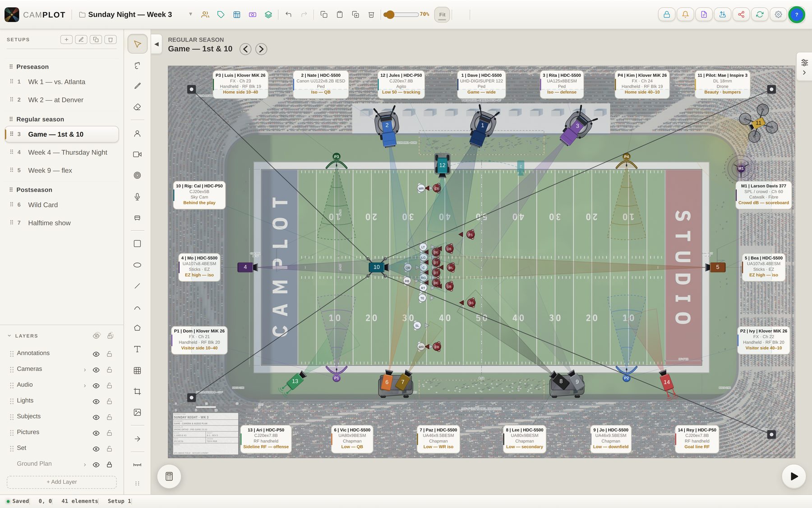Click the sync refresh icon

[760, 14]
